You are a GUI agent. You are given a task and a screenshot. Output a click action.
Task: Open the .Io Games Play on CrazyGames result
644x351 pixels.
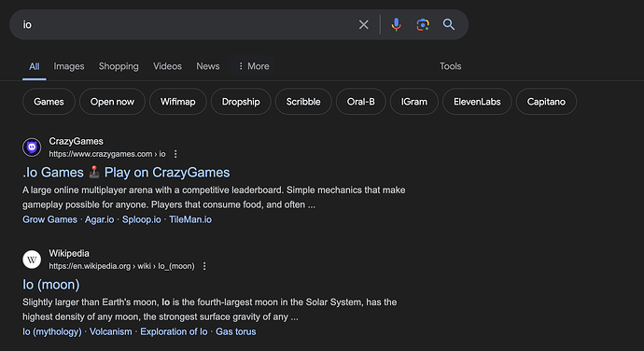tap(126, 172)
